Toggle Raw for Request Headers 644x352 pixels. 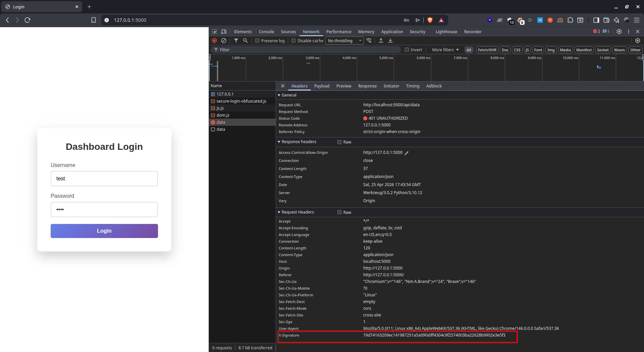click(x=339, y=213)
